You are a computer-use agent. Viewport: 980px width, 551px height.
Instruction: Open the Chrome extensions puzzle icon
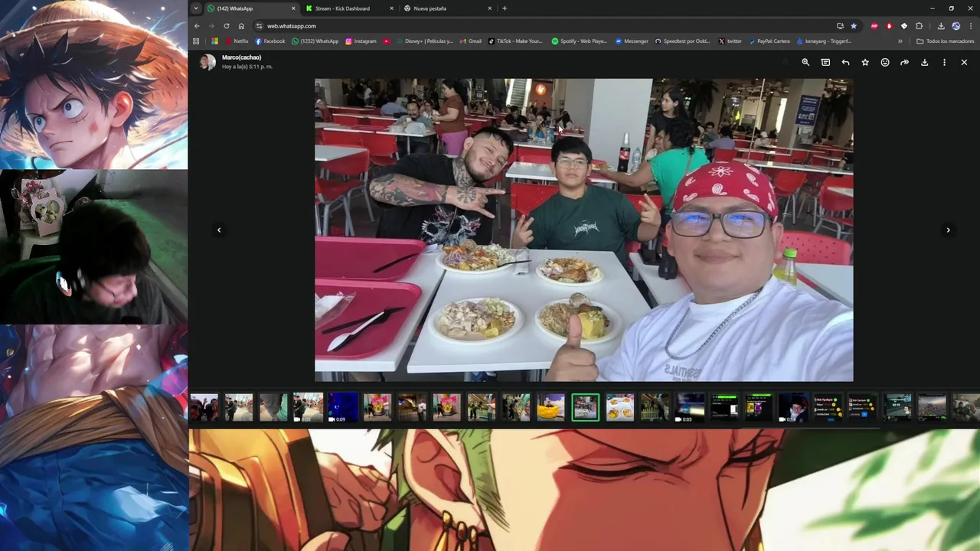click(x=920, y=26)
